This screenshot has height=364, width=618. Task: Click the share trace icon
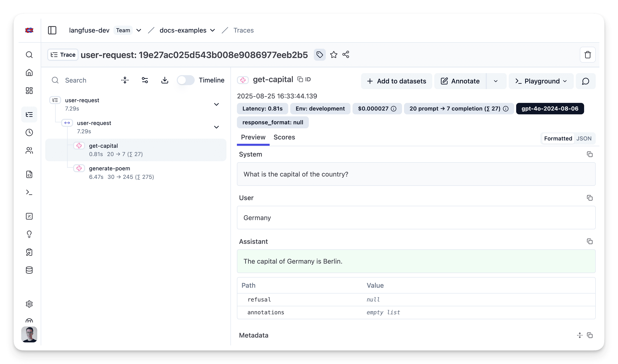click(346, 55)
